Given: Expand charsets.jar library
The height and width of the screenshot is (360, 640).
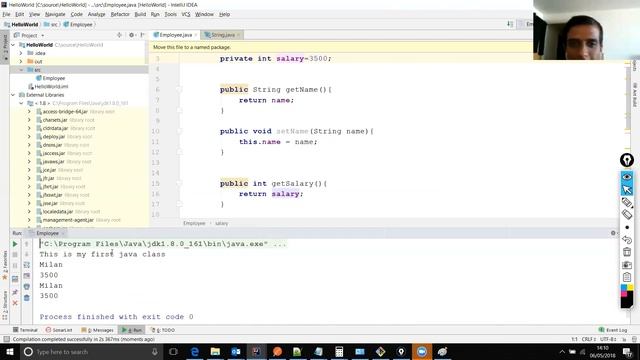Looking at the screenshot, I should click(29, 120).
